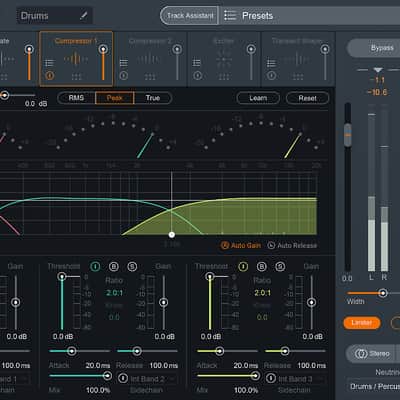Toggle Compressor 1 module power icon
The height and width of the screenshot is (400, 400).
[x=49, y=76]
